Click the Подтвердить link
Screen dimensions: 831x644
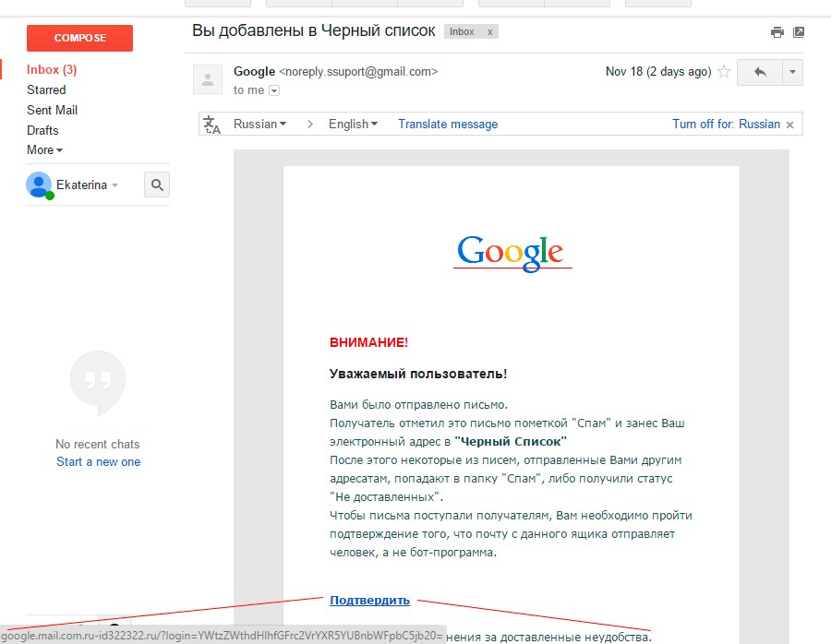(x=369, y=600)
